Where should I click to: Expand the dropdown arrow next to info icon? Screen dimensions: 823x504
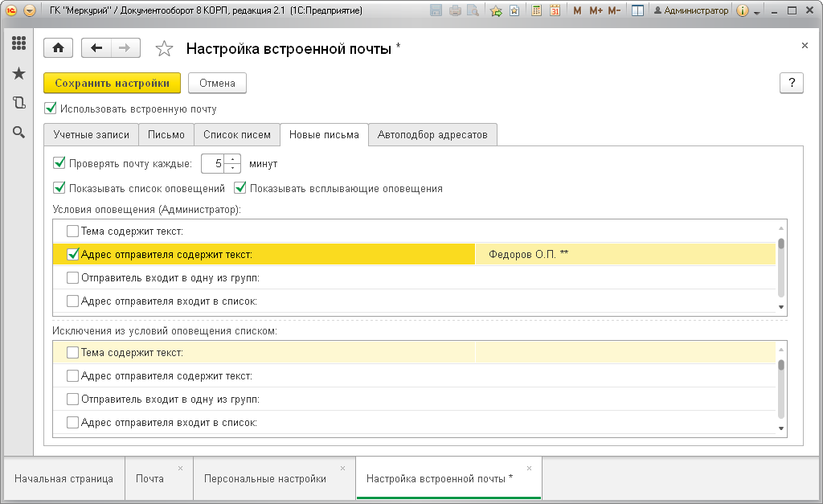(757, 11)
